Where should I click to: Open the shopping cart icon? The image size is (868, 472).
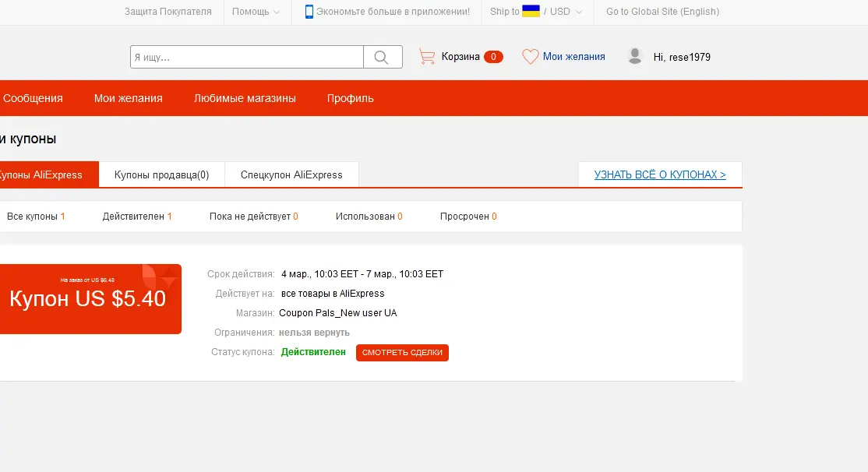tap(427, 56)
